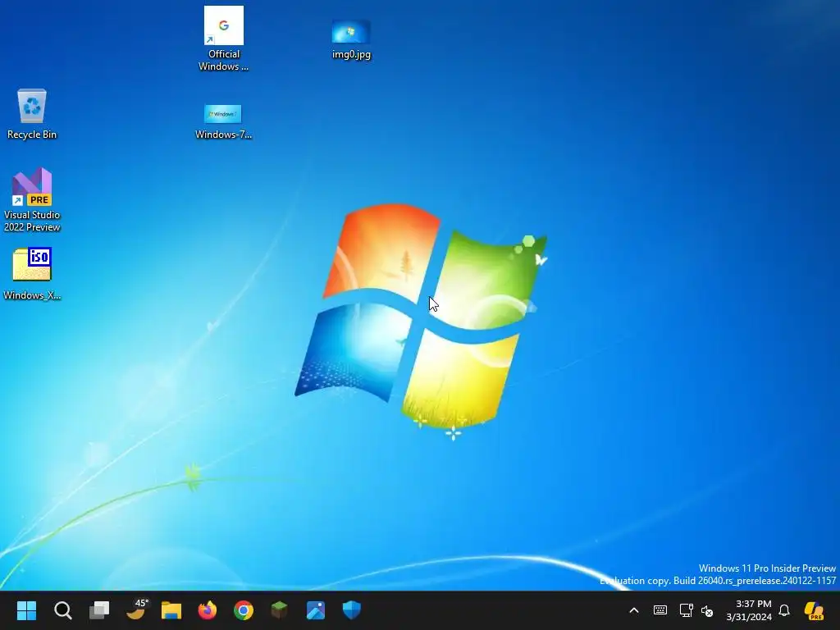Viewport: 840px width, 630px height.
Task: Launch Minecraft grass block taskbar icon
Action: coord(279,610)
